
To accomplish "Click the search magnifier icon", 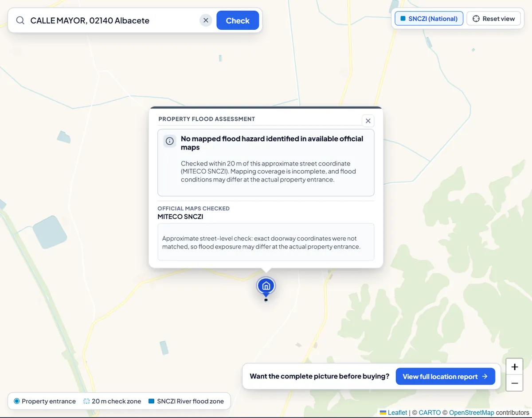I will pyautogui.click(x=20, y=20).
